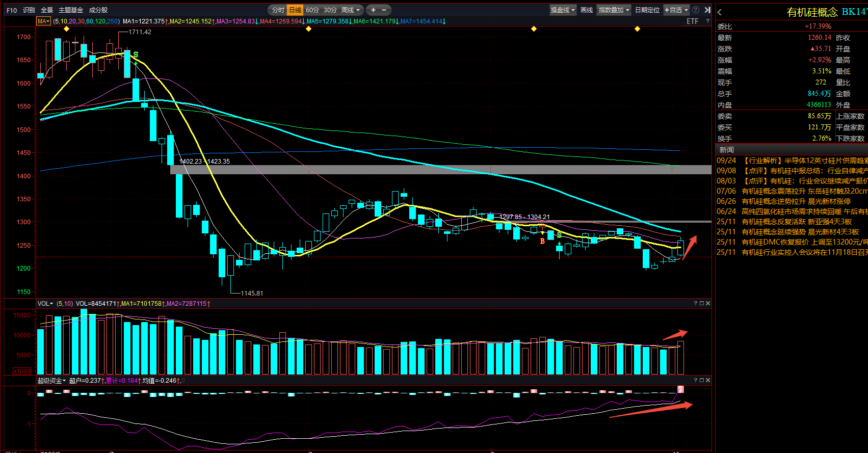The width and height of the screenshot is (868, 453).
Task: Switch chart to 分时 intraday view
Action: pos(278,10)
